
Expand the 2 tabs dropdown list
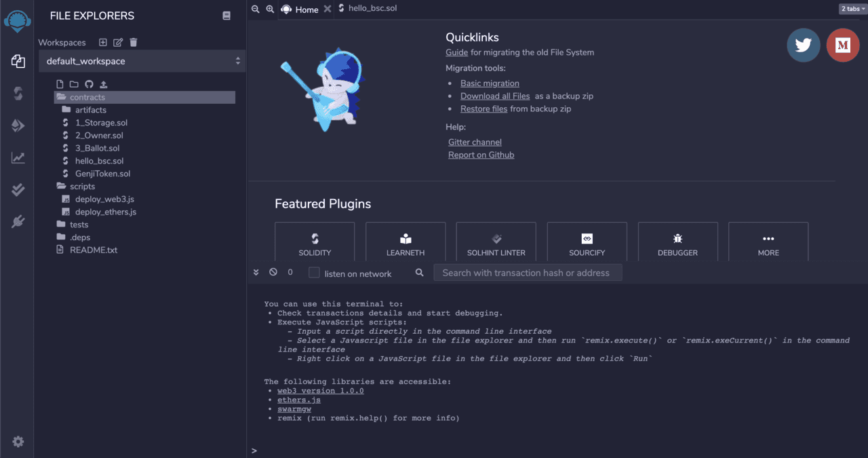click(x=852, y=9)
